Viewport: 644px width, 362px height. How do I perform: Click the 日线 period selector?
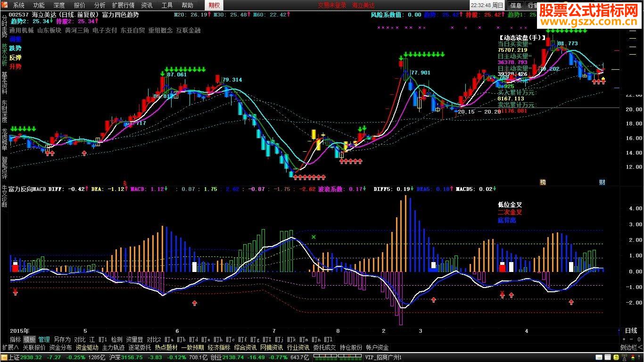[631, 331]
